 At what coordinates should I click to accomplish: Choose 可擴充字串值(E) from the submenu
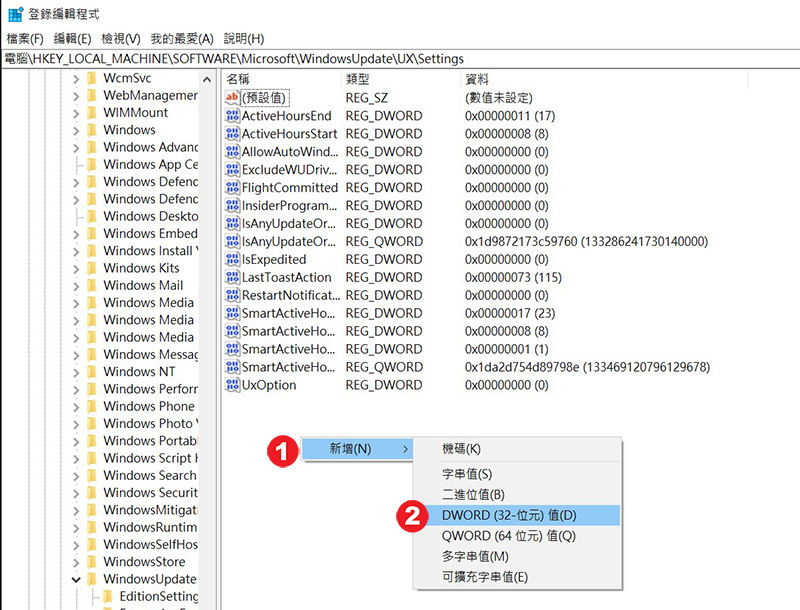517,577
